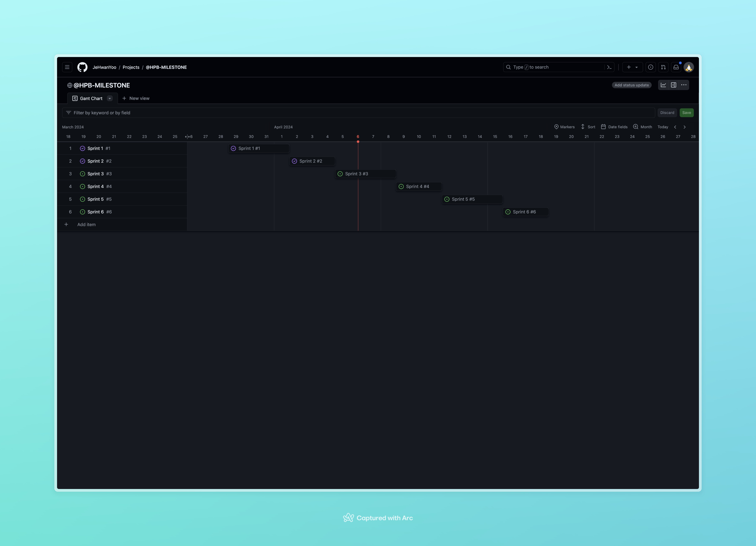Image resolution: width=756 pixels, height=546 pixels.
Task: Open the command palette icon
Action: 609,67
